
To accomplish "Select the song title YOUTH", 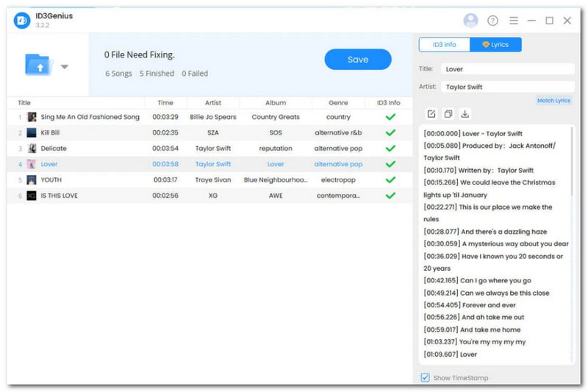I will [x=51, y=179].
